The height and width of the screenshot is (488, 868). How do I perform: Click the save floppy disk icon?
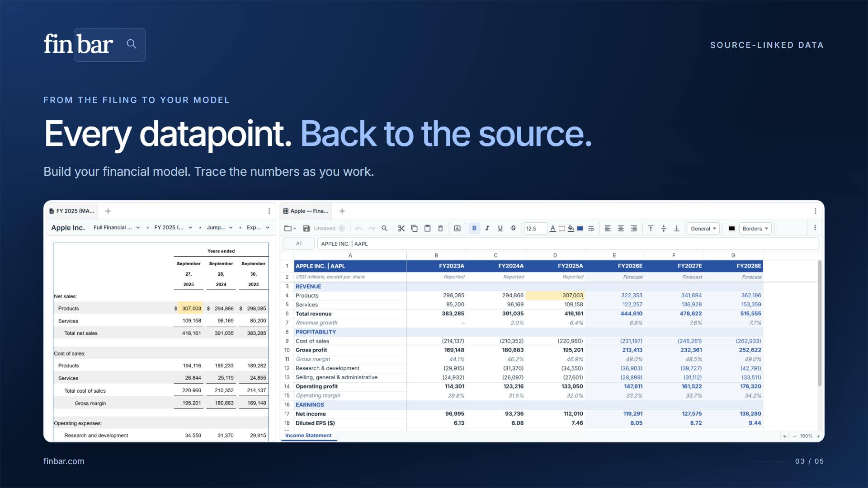[306, 228]
